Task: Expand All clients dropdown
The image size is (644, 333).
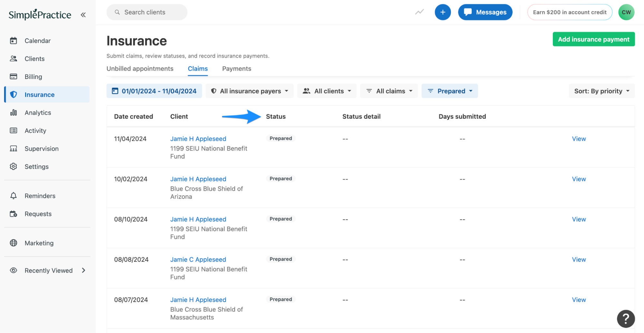Action: click(327, 91)
